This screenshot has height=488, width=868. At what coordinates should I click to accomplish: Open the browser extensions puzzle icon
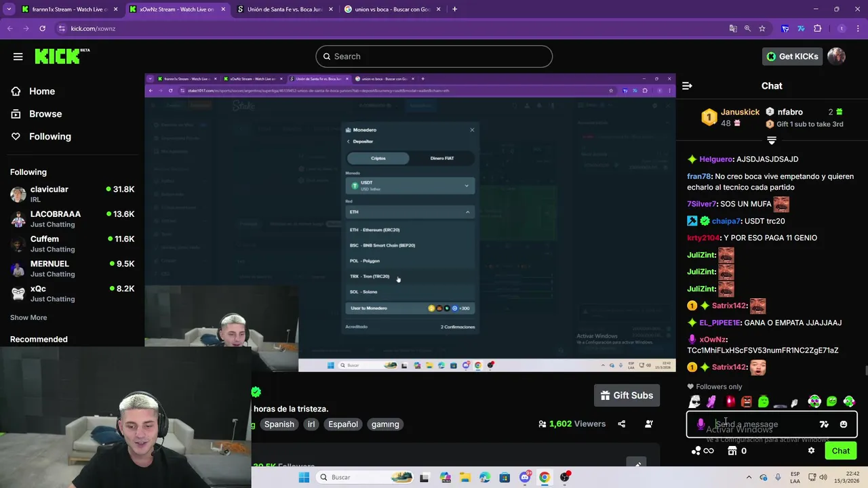click(x=817, y=28)
